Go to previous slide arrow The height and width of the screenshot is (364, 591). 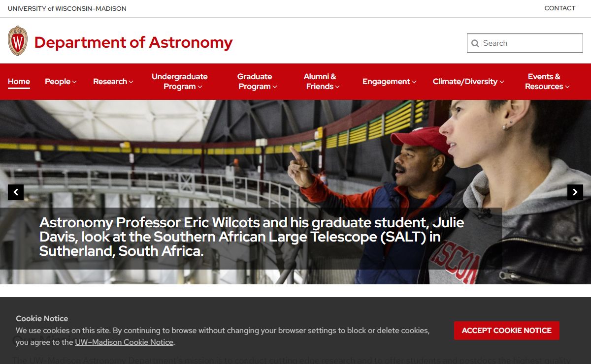click(16, 192)
